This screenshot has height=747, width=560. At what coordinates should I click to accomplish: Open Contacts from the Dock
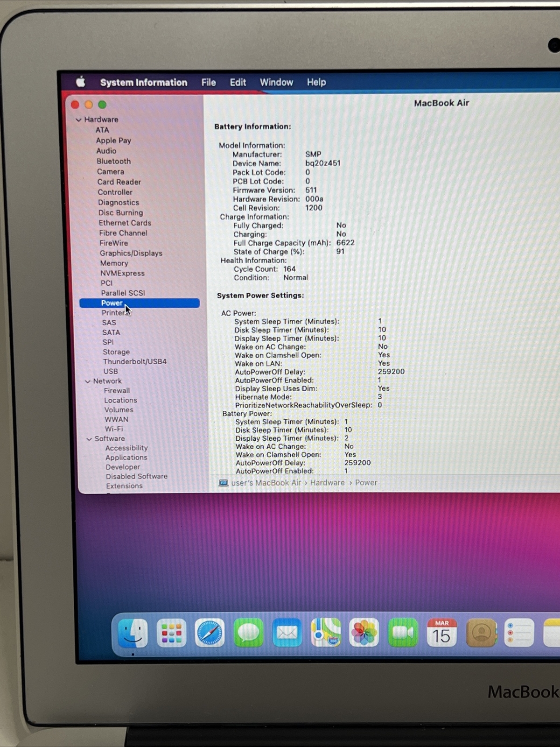(x=481, y=633)
